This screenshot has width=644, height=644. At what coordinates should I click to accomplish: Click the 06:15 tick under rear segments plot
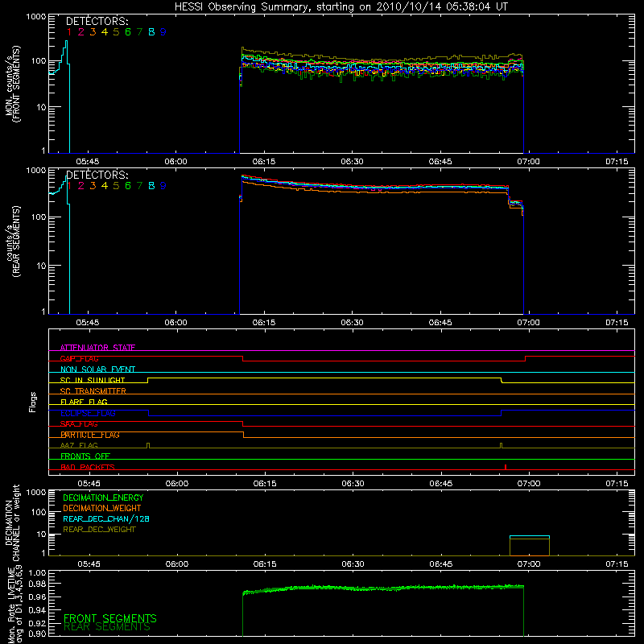(x=264, y=323)
